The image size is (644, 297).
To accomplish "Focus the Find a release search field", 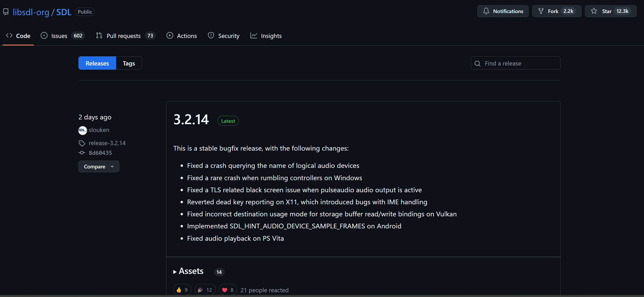I will [516, 63].
